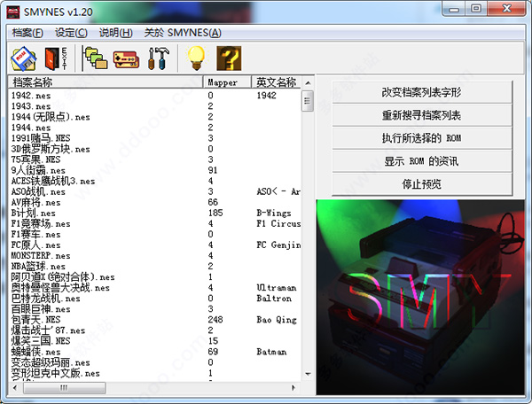
Task: Select the plain 1944.nes row
Action: point(31,128)
